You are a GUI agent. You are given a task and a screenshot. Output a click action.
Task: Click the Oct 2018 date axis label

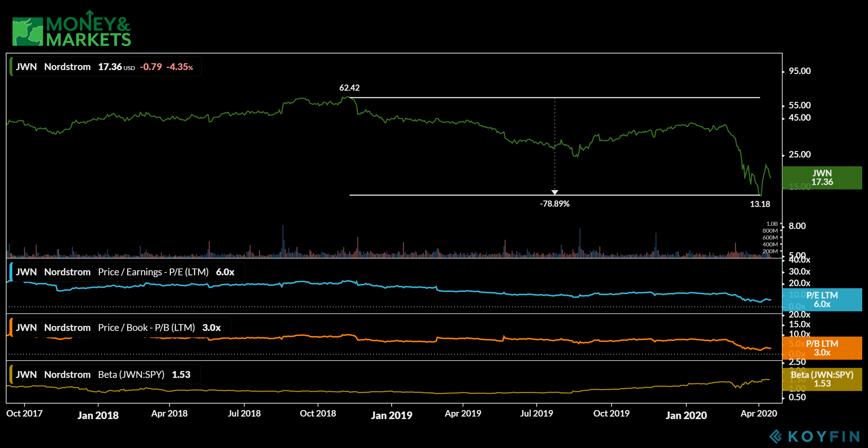coord(318,413)
